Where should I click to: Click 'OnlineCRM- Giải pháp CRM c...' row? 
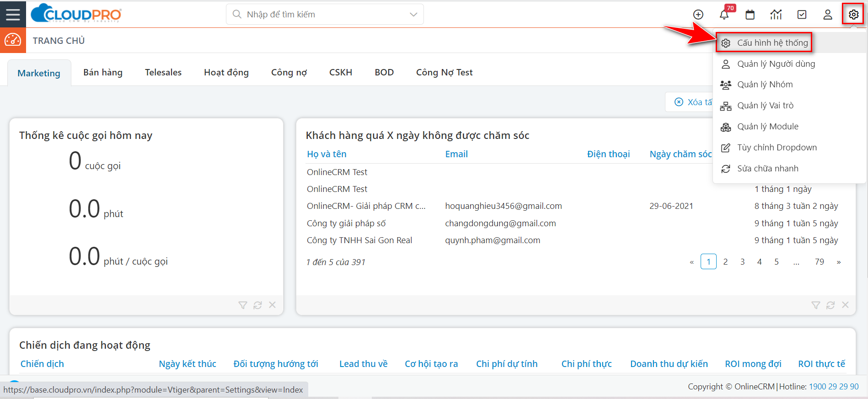tap(366, 206)
